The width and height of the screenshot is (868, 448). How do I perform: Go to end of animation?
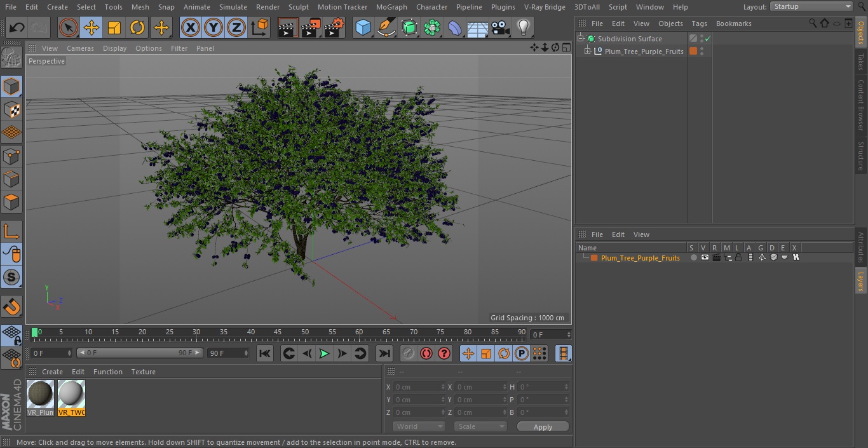(384, 353)
